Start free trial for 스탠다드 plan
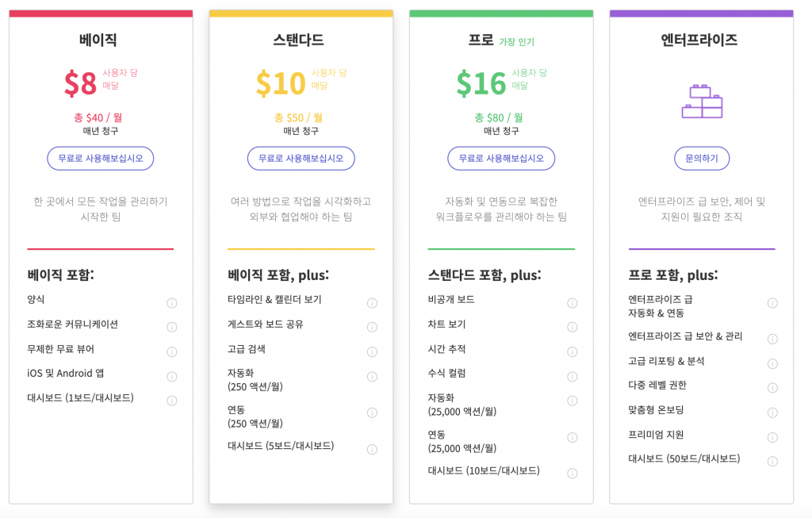The image size is (812, 518). click(x=301, y=159)
